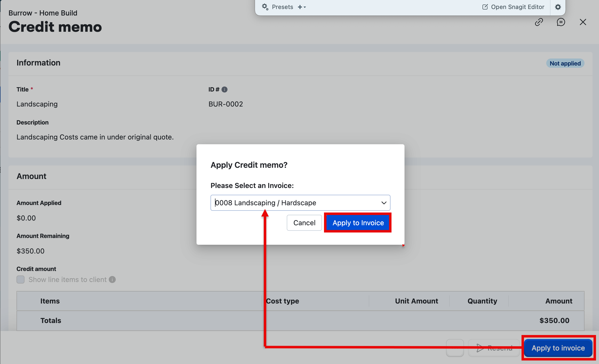Click the Presets toolbar label
Viewport: 599px width, 364px height.
click(282, 7)
